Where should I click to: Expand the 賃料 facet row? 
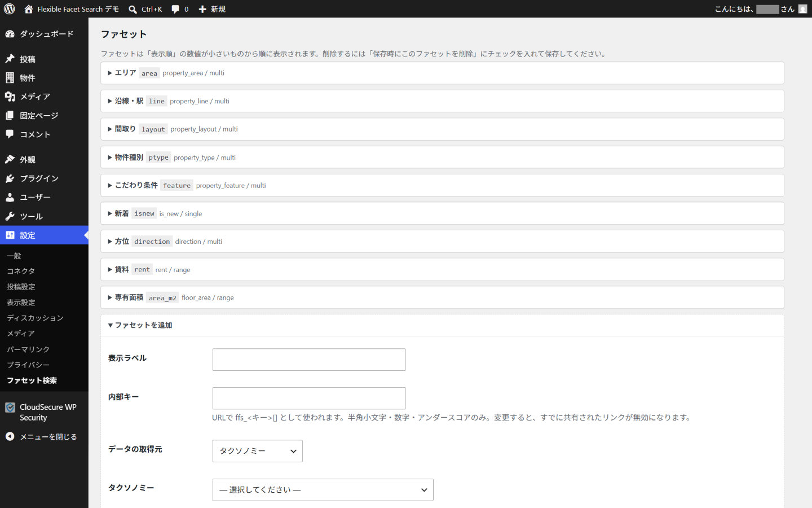point(442,269)
